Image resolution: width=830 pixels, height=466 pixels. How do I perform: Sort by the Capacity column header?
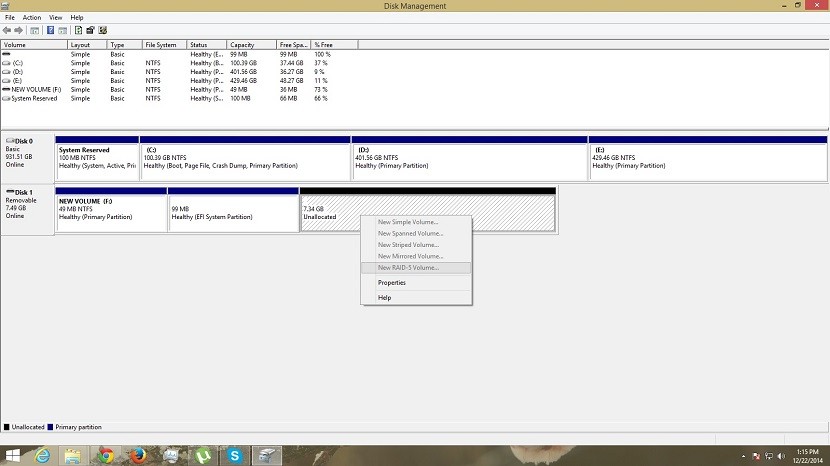point(251,45)
